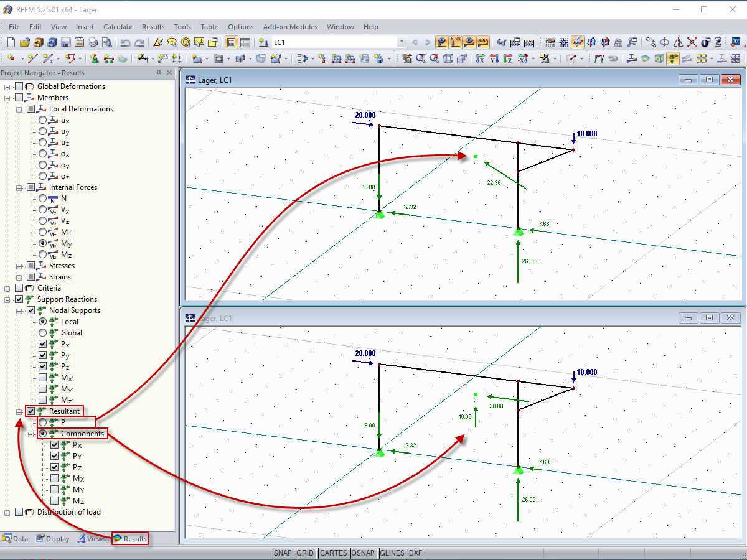Switch to the Data navigator tab
The height and width of the screenshot is (560, 747).
16,539
